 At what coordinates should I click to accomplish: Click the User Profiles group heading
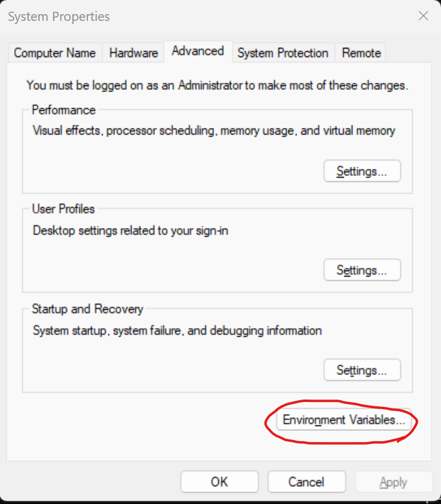(63, 209)
